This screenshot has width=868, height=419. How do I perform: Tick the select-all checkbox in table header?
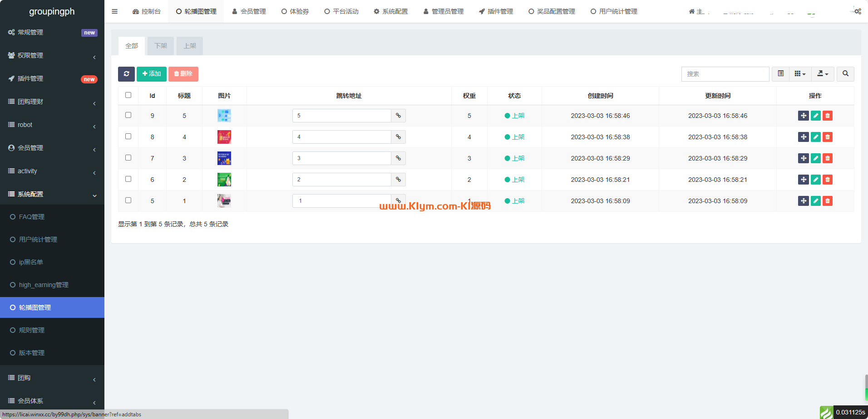pyautogui.click(x=128, y=95)
